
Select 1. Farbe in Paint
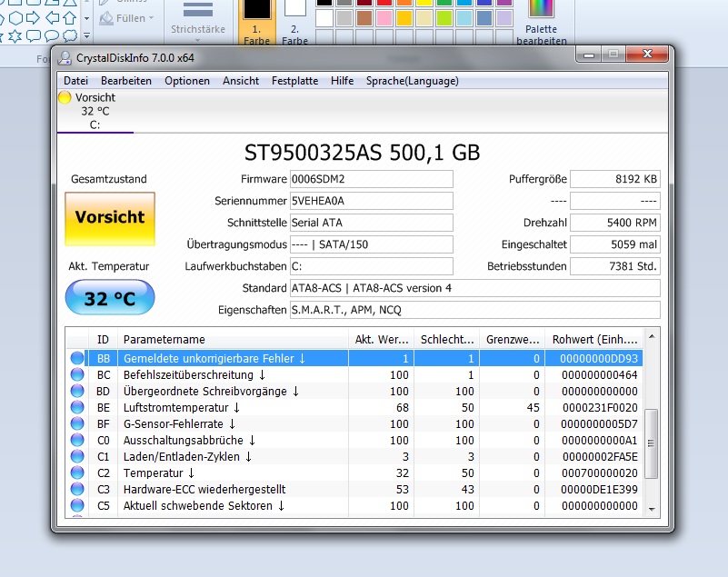256,23
